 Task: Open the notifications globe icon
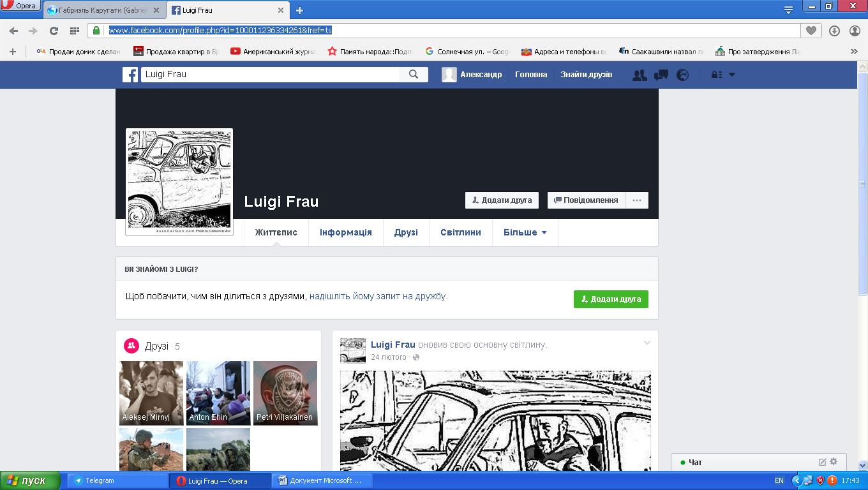coord(683,75)
